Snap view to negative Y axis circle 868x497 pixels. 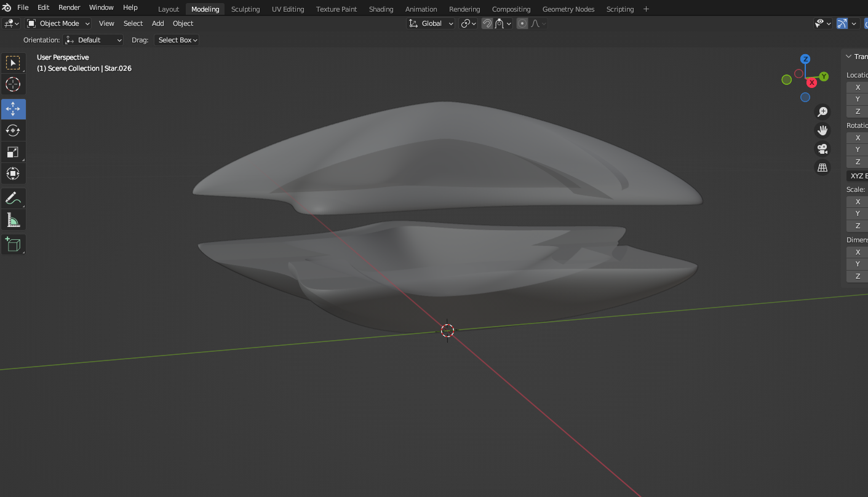tap(786, 79)
